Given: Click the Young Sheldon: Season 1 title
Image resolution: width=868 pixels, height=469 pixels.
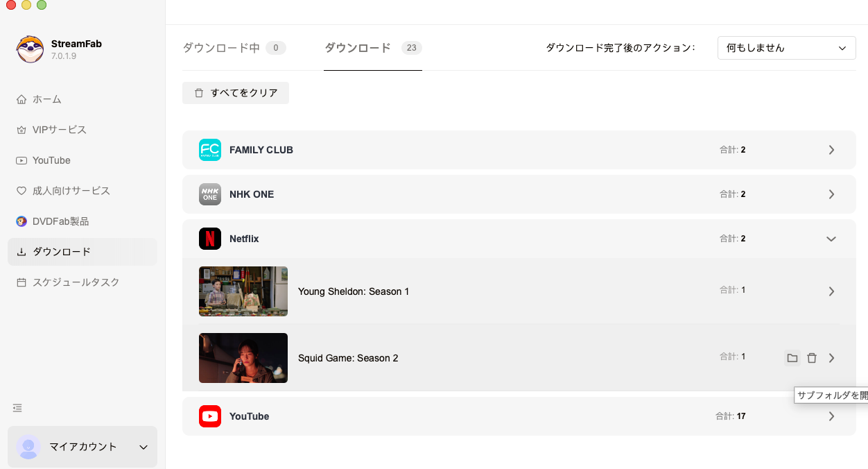Looking at the screenshot, I should [354, 291].
